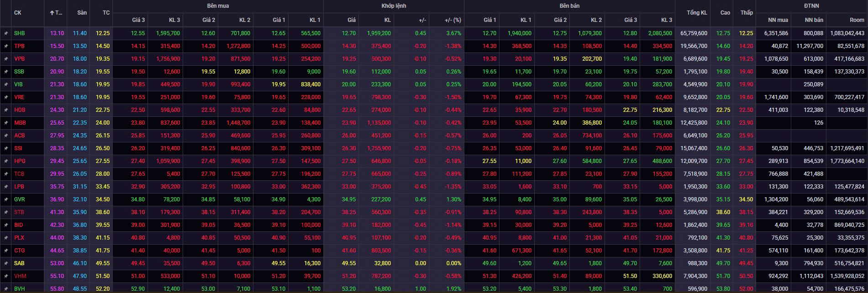This screenshot has height=293, width=868.
Task: Click the pin icon beside SSB
Action: click(x=6, y=72)
